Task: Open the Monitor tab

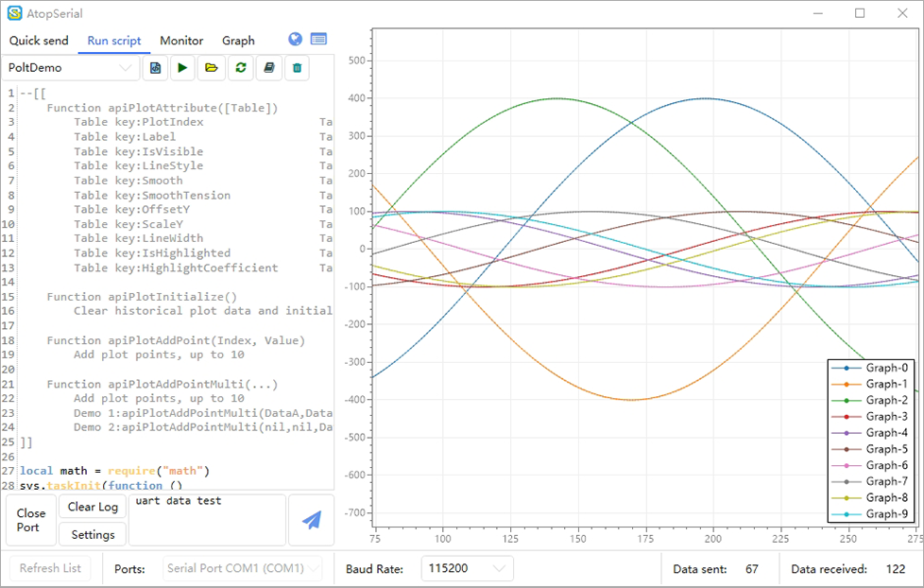Action: tap(181, 41)
